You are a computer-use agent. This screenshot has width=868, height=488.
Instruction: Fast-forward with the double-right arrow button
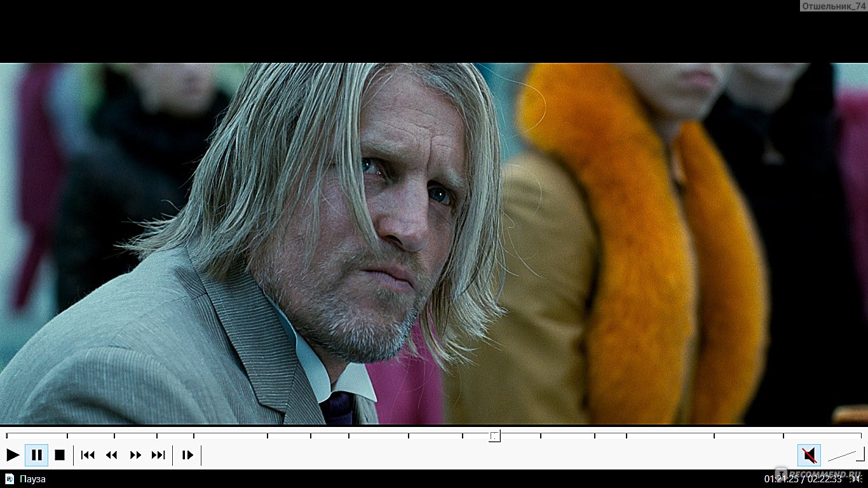point(135,455)
